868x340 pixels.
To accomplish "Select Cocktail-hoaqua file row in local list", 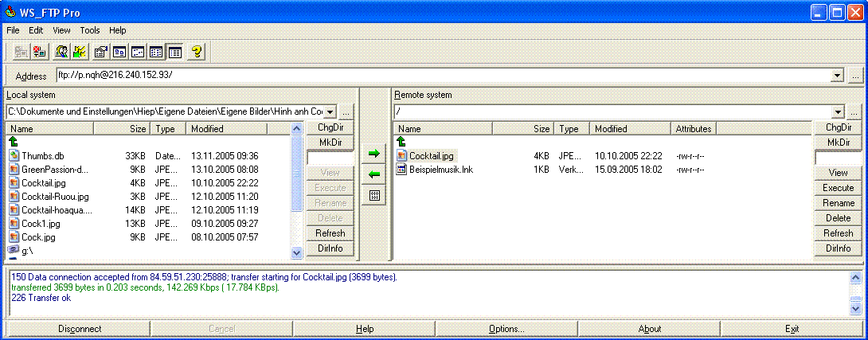I will point(148,210).
